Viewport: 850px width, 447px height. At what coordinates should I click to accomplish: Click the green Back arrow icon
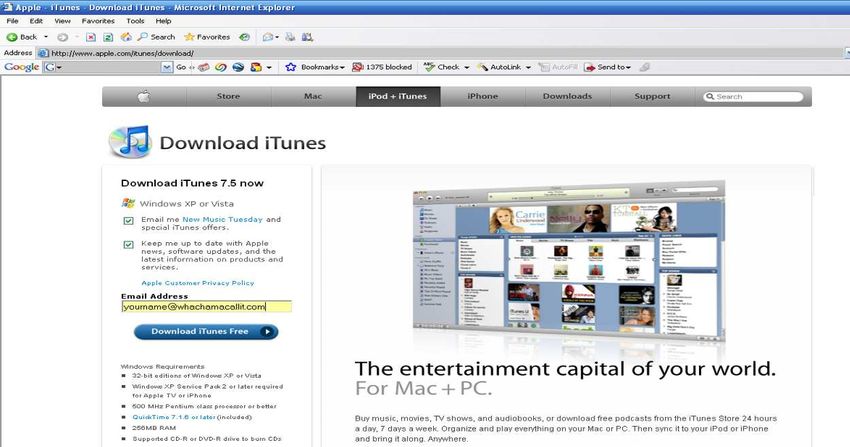(12, 37)
